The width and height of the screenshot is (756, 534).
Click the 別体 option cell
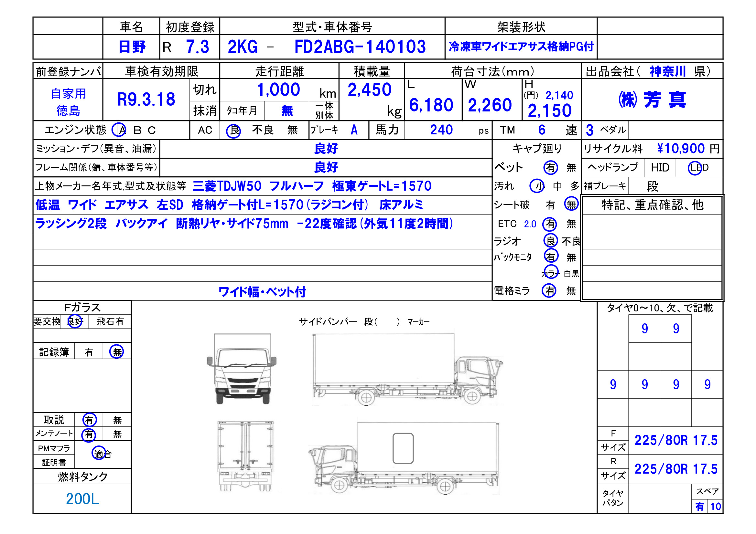(324, 115)
